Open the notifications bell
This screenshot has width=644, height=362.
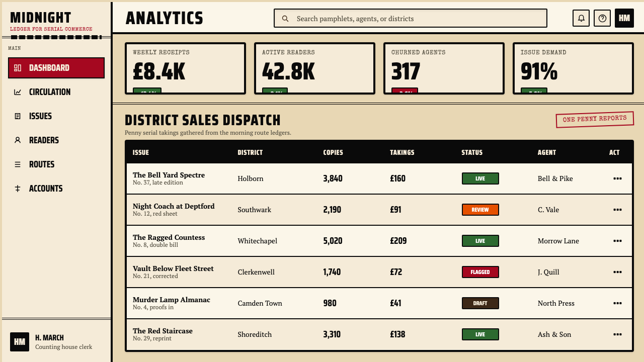[581, 19]
